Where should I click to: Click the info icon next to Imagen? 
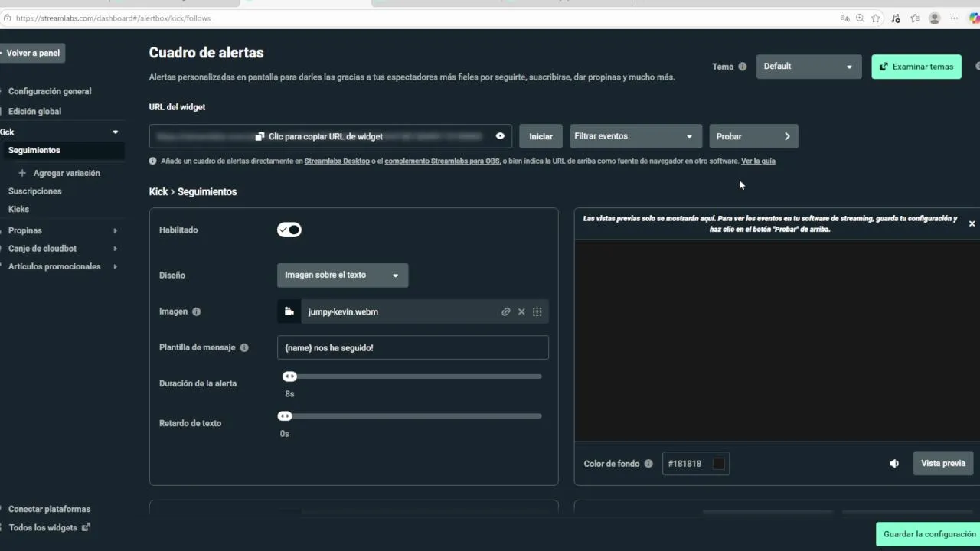[x=197, y=311]
